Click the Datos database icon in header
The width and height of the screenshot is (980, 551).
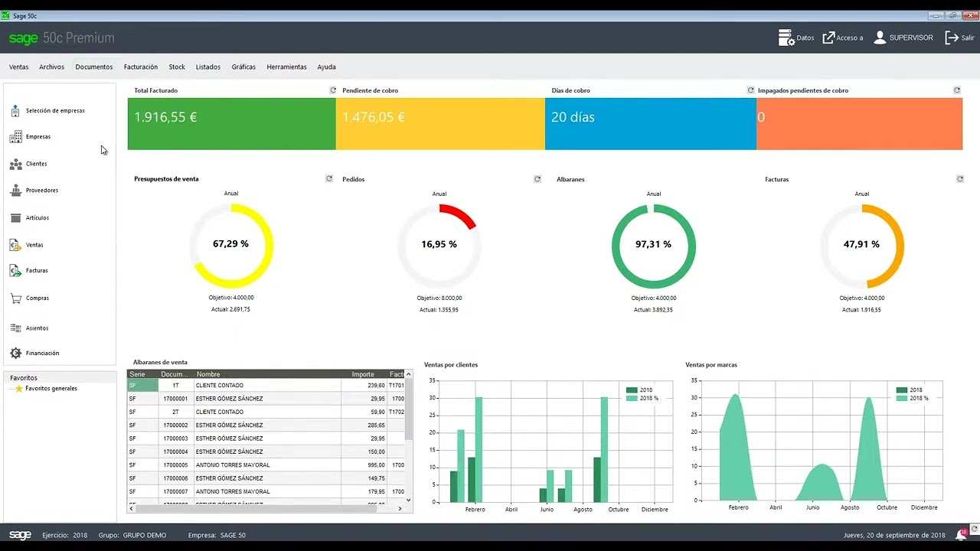point(786,37)
